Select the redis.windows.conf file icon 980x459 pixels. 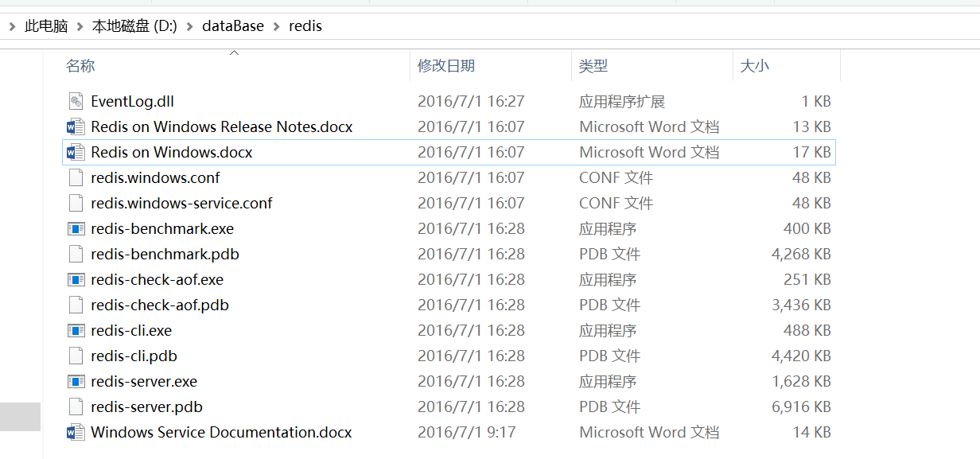click(76, 177)
